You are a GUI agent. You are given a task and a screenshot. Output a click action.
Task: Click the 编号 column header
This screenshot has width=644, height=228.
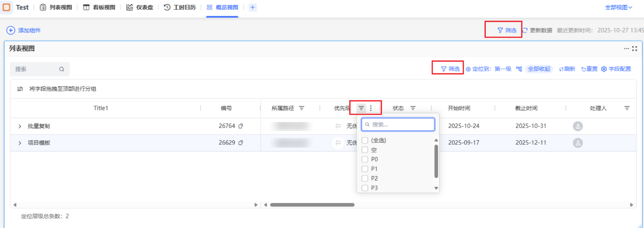[226, 108]
